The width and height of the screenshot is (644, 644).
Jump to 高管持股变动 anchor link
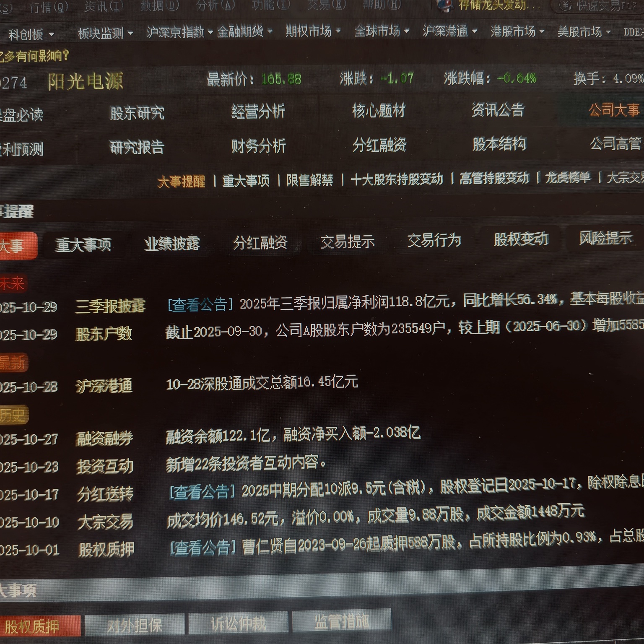click(x=494, y=179)
